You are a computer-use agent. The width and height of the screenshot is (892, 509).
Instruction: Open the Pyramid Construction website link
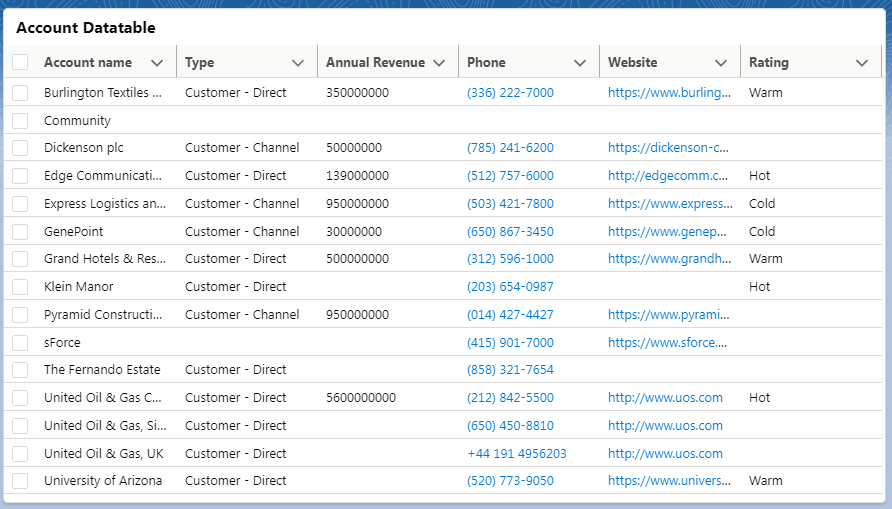[x=668, y=314]
